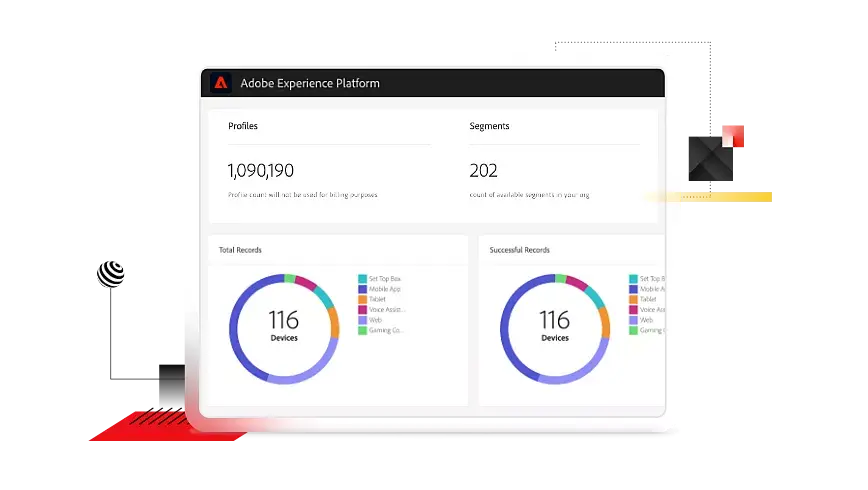Click the striped sphere icon left of dashboard
868x490 pixels.
(x=111, y=272)
